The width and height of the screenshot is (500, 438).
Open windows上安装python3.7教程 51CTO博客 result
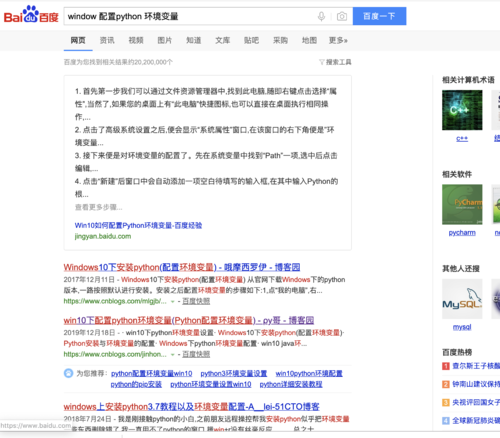pos(192,407)
